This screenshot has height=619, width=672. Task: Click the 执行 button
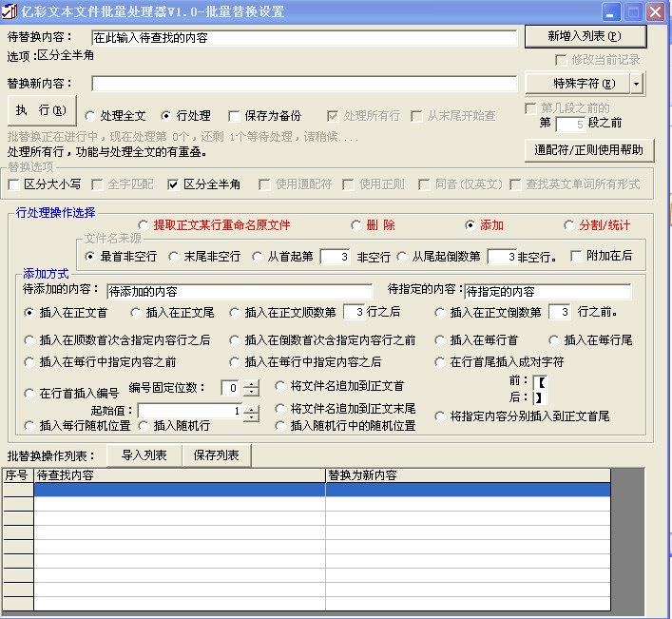(42, 110)
